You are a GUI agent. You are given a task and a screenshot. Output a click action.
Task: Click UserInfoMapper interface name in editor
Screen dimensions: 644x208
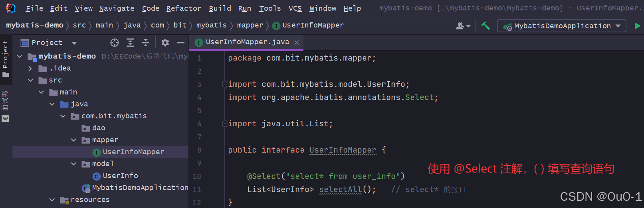[x=343, y=150]
